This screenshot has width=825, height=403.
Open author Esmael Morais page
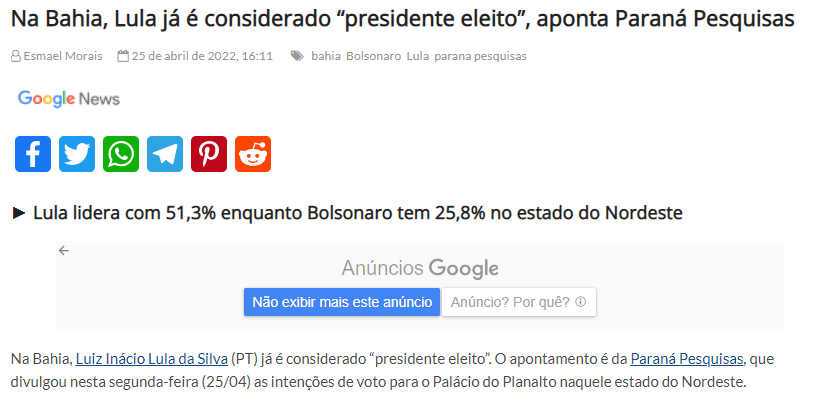tap(62, 56)
